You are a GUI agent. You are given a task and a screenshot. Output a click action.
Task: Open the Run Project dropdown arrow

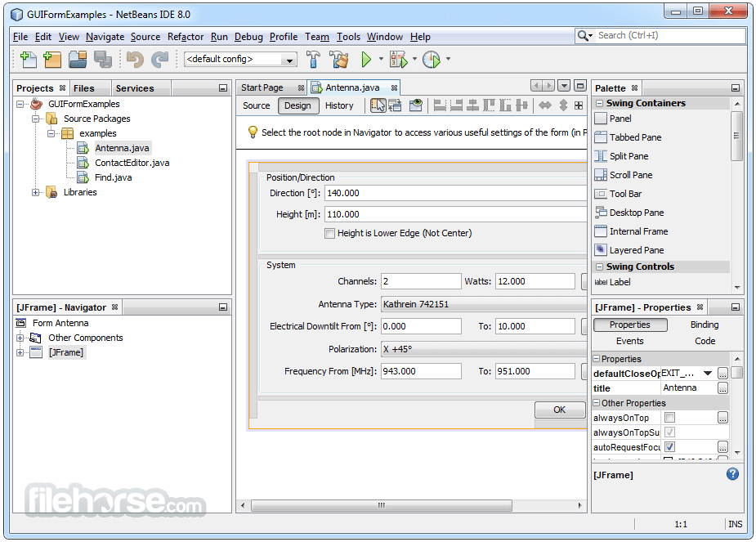[381, 59]
